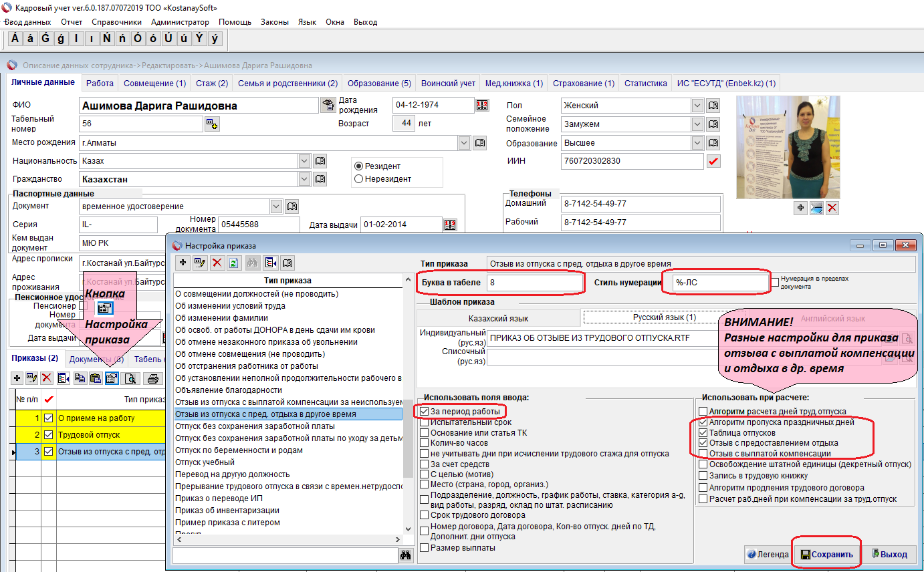Click icon right of ФИО field
The image size is (924, 572).
pos(328,105)
